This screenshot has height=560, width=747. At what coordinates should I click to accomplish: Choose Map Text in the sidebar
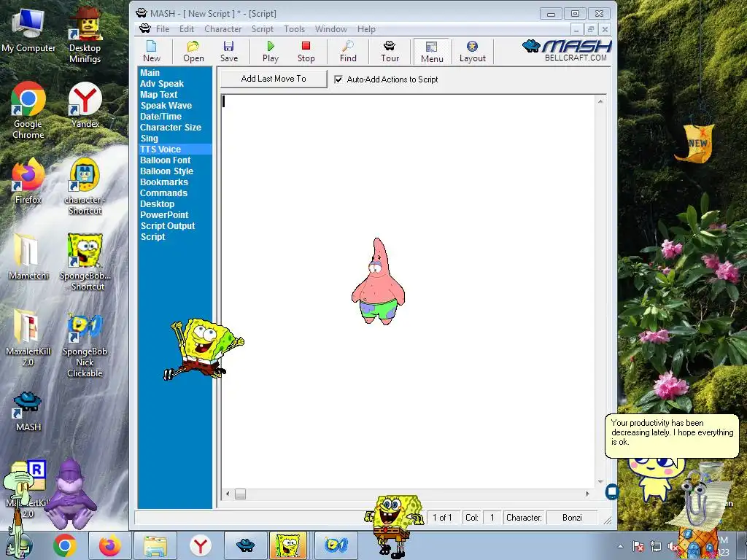(x=158, y=95)
